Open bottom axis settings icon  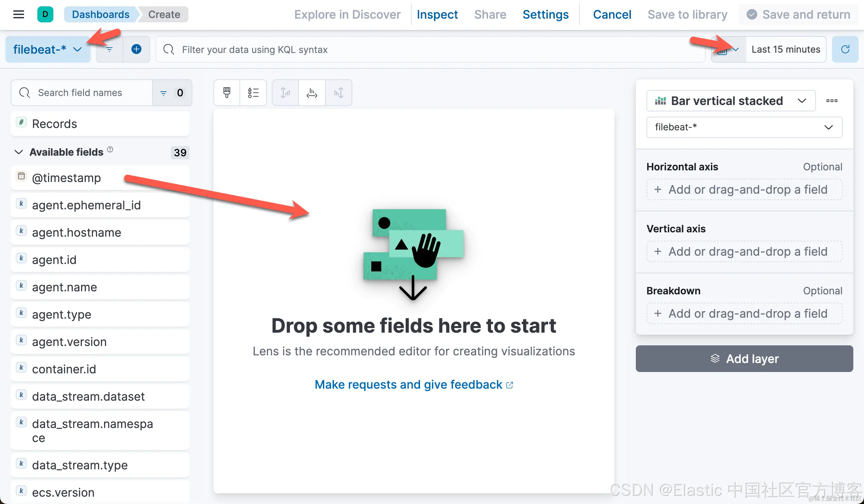pos(312,93)
